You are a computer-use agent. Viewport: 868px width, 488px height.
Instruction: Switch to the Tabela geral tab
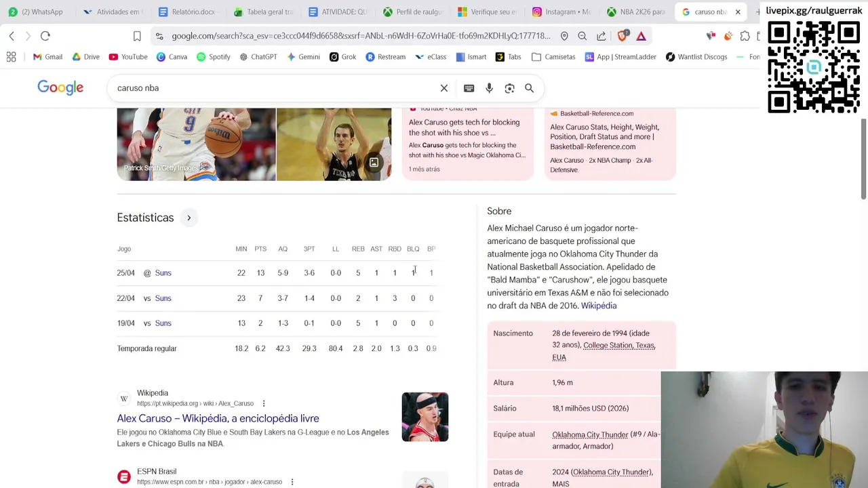[263, 12]
